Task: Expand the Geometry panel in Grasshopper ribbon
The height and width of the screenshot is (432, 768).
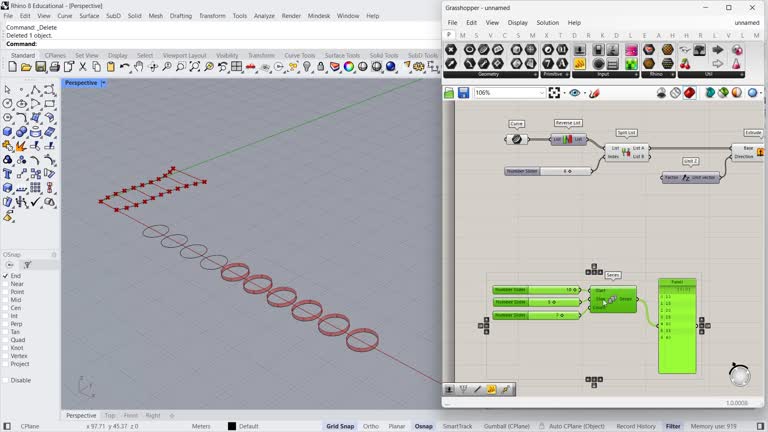Action: click(x=535, y=74)
